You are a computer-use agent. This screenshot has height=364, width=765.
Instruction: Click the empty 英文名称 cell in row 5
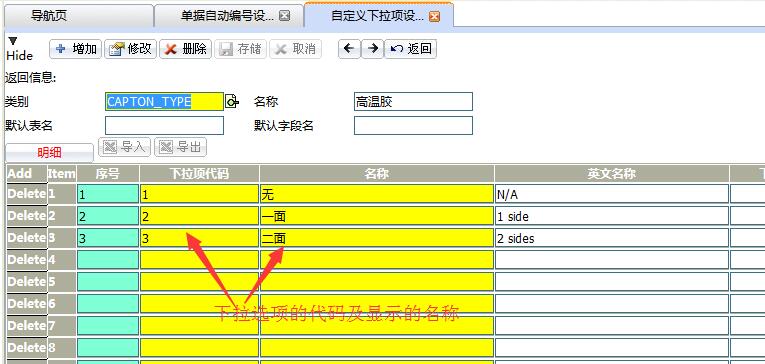tap(612, 282)
